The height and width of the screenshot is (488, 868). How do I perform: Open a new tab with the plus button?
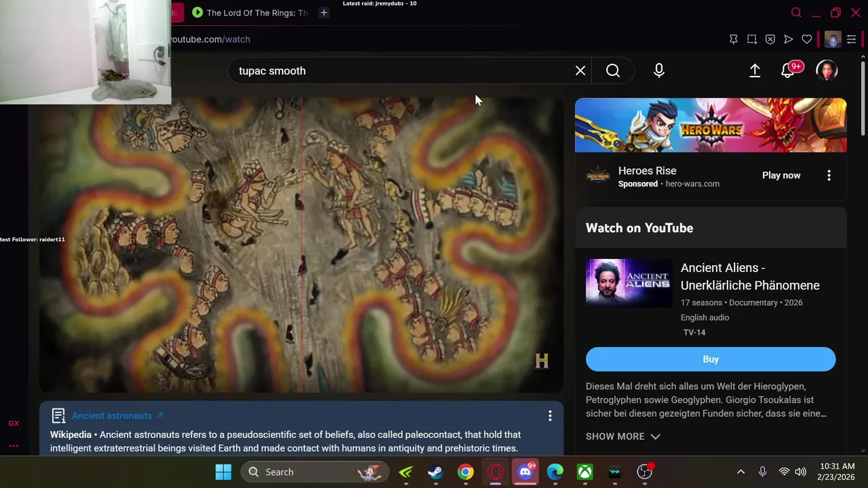coord(324,13)
